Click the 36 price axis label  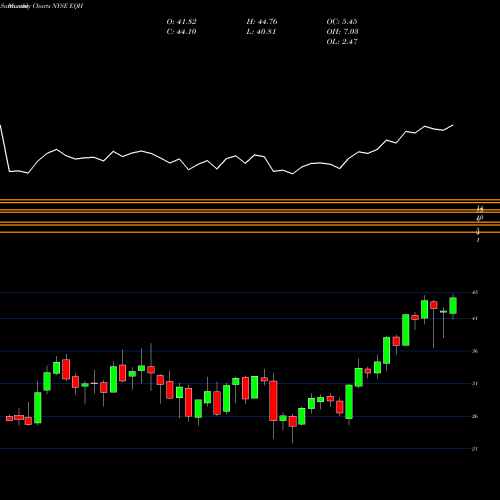tap(475, 351)
